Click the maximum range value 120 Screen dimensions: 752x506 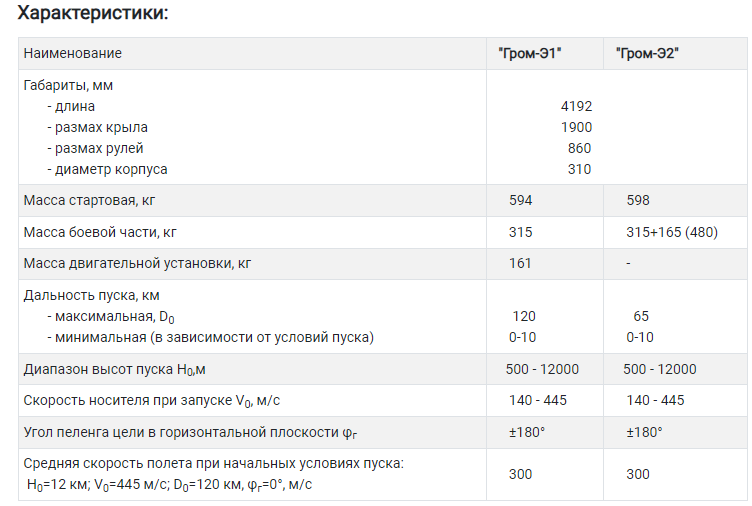(524, 316)
